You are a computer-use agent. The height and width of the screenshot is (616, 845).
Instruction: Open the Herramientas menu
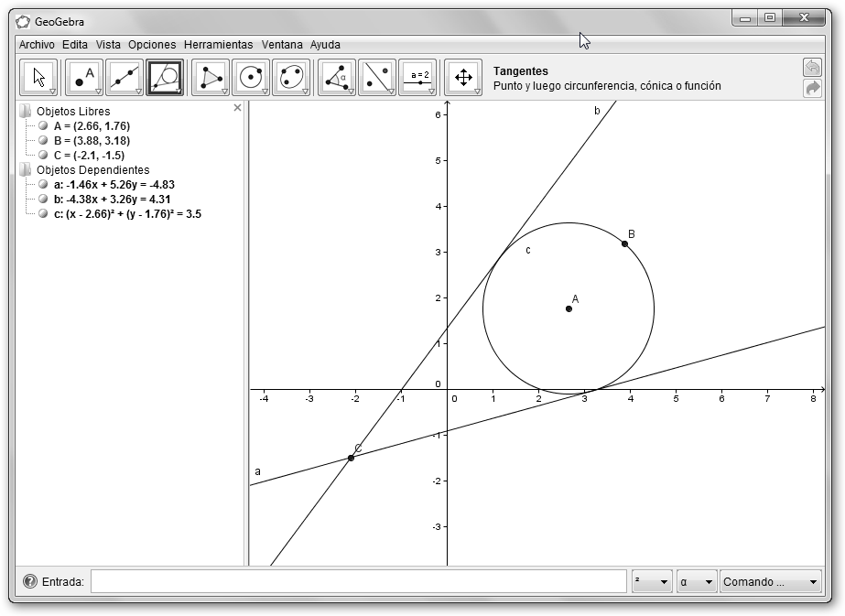point(218,44)
